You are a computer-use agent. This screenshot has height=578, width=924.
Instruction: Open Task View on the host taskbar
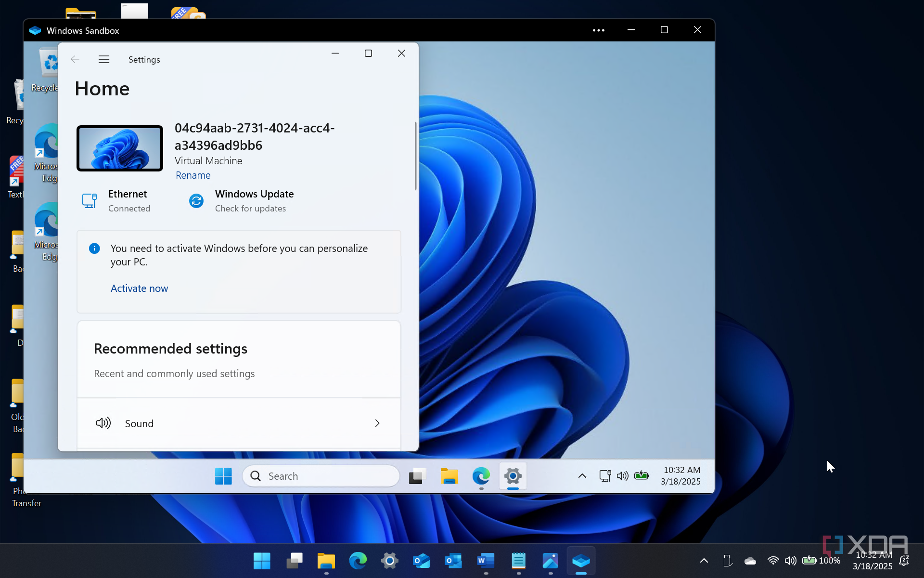point(294,561)
